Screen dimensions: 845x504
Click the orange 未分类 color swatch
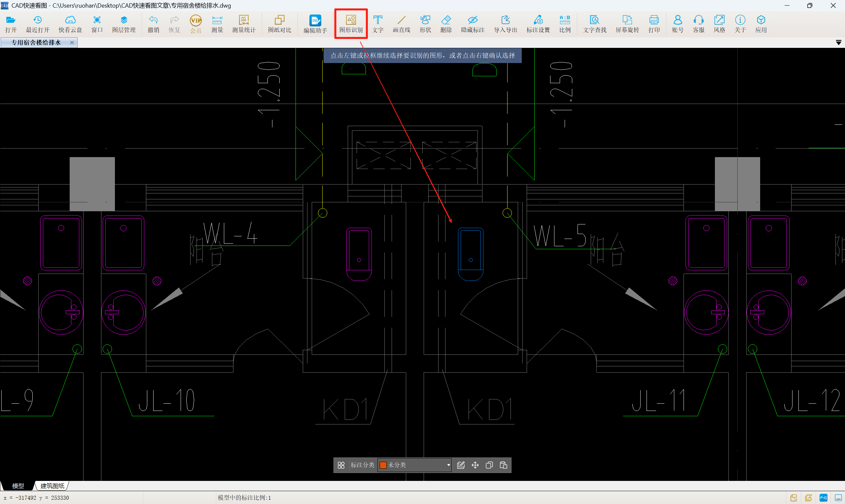pos(383,465)
